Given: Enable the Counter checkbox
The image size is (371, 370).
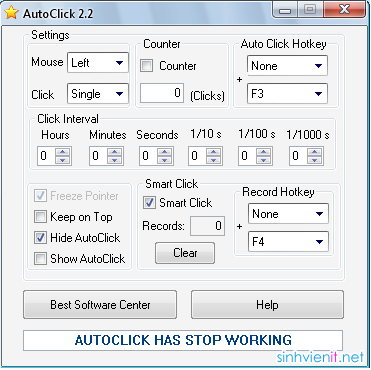Looking at the screenshot, I should point(146,66).
